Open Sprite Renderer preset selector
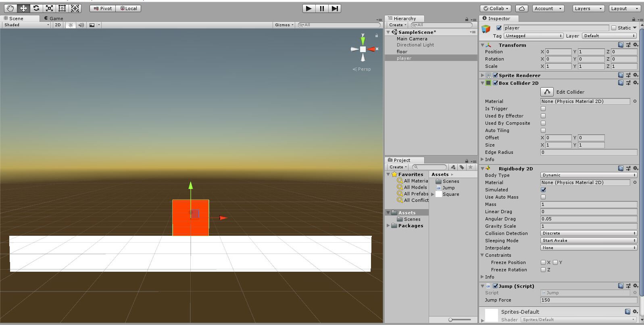 (628, 75)
